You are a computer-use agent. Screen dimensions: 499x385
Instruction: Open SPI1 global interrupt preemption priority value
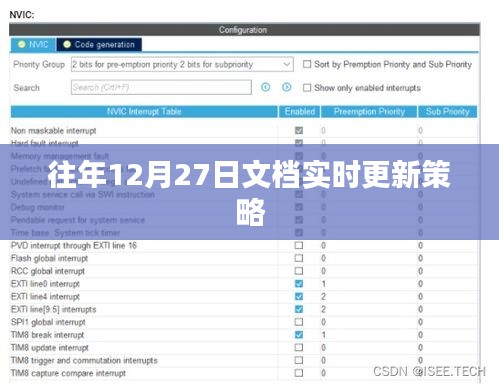[x=323, y=322]
